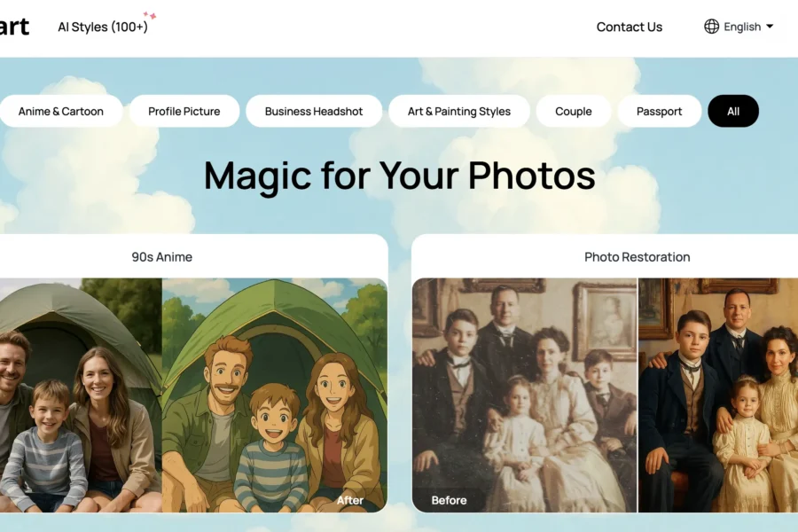Click the site logo in the header
Viewport: 798px width, 532px height.
14,27
